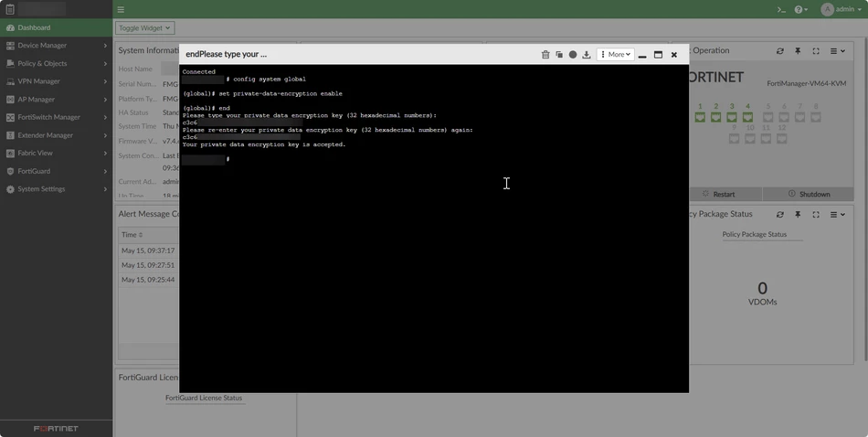Select the FortiGuard License Status tab label

pyautogui.click(x=204, y=398)
